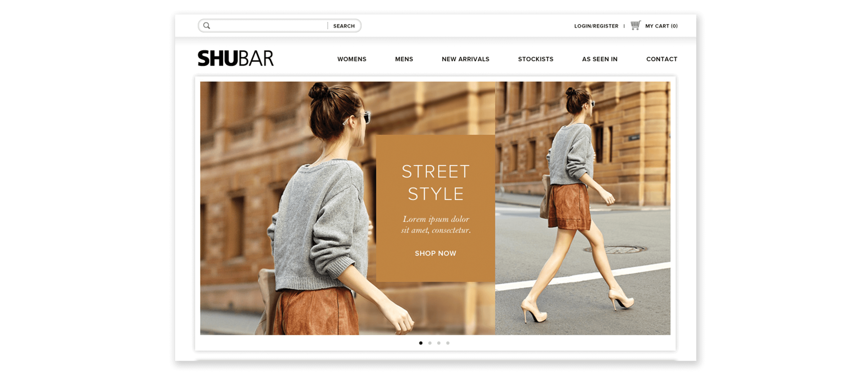Image resolution: width=868 pixels, height=372 pixels.
Task: Open the WOMENS menu item
Action: pos(352,59)
